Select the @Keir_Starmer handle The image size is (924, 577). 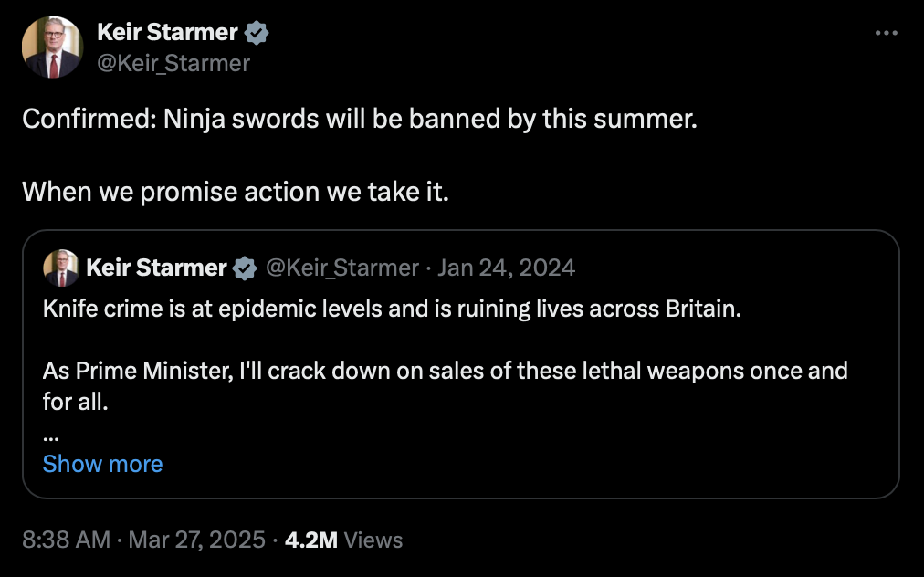click(x=174, y=63)
